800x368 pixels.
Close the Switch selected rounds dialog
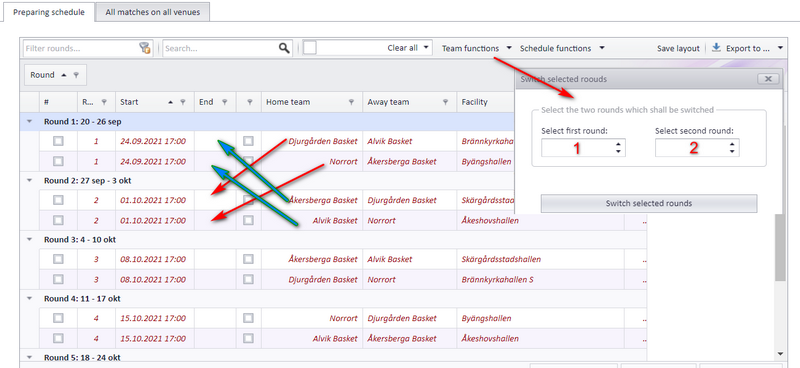click(x=768, y=79)
